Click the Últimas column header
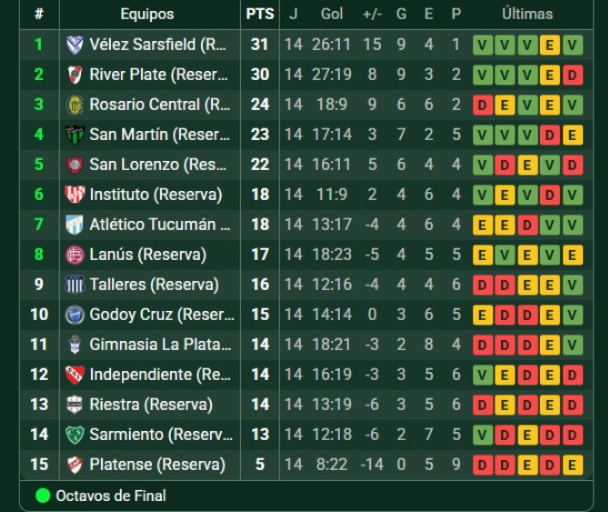The width and height of the screenshot is (608, 512). [x=527, y=14]
